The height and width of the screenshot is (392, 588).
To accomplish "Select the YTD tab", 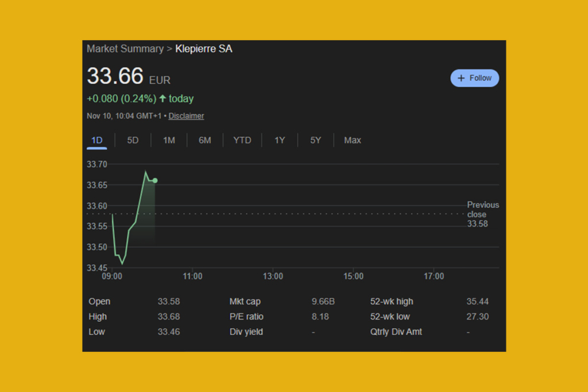I will (242, 140).
